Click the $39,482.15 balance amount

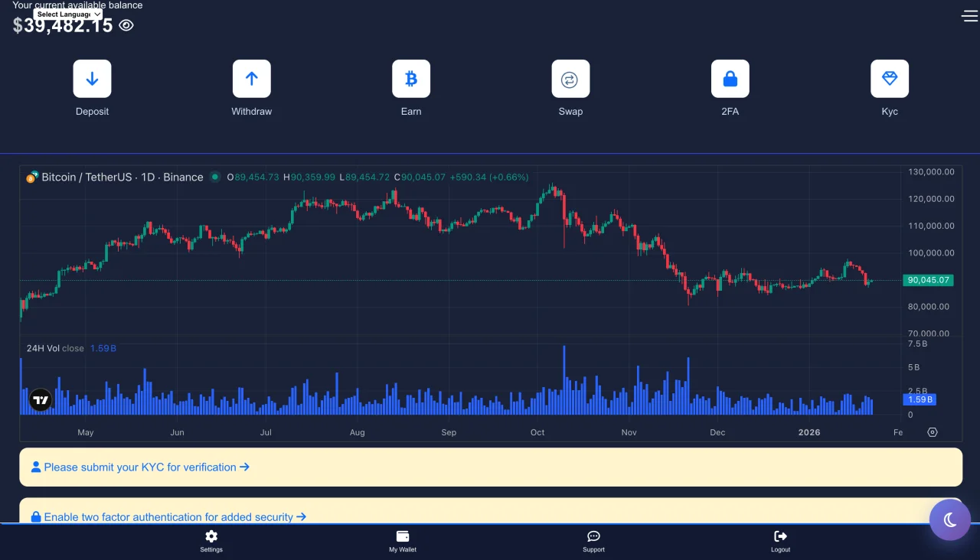pos(63,25)
